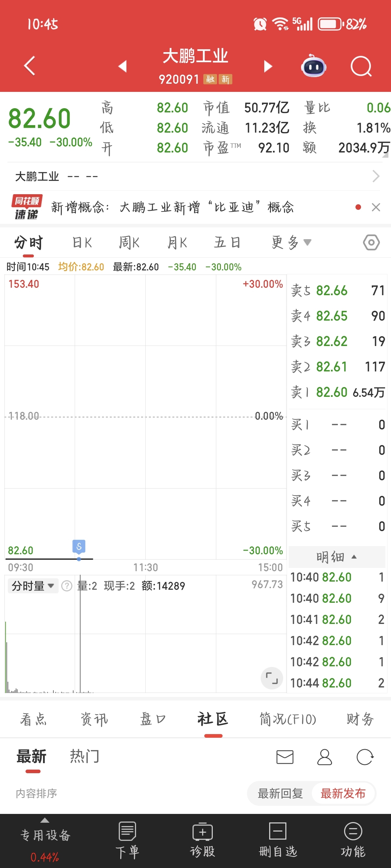391x868 pixels.
Task: Open the 财务 tab
Action: pyautogui.click(x=360, y=719)
